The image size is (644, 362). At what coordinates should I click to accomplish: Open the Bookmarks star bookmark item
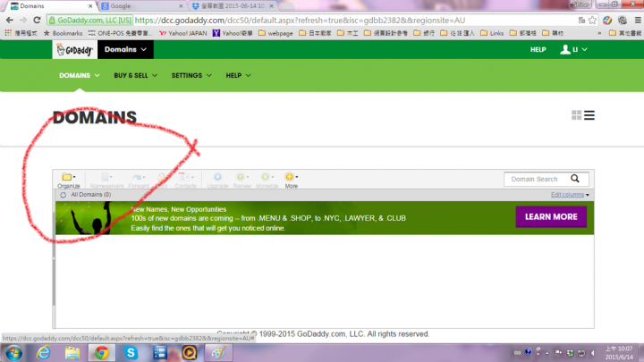pyautogui.click(x=63, y=33)
